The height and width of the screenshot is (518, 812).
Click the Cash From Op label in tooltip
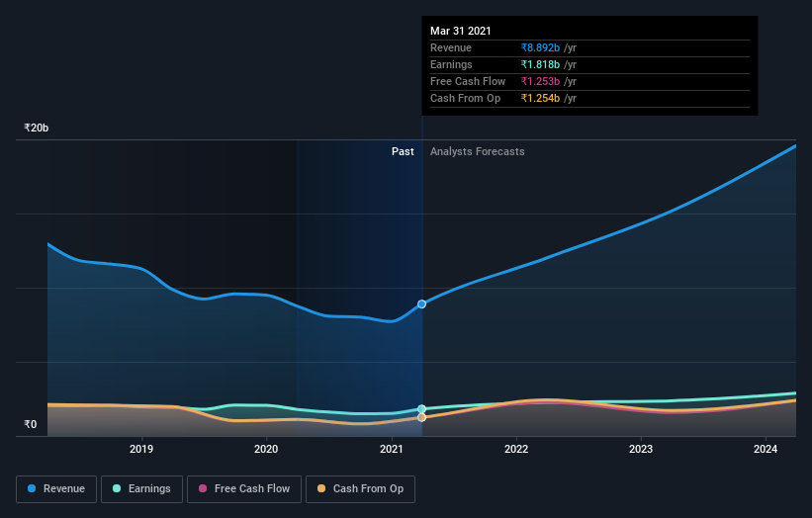pyautogui.click(x=466, y=98)
